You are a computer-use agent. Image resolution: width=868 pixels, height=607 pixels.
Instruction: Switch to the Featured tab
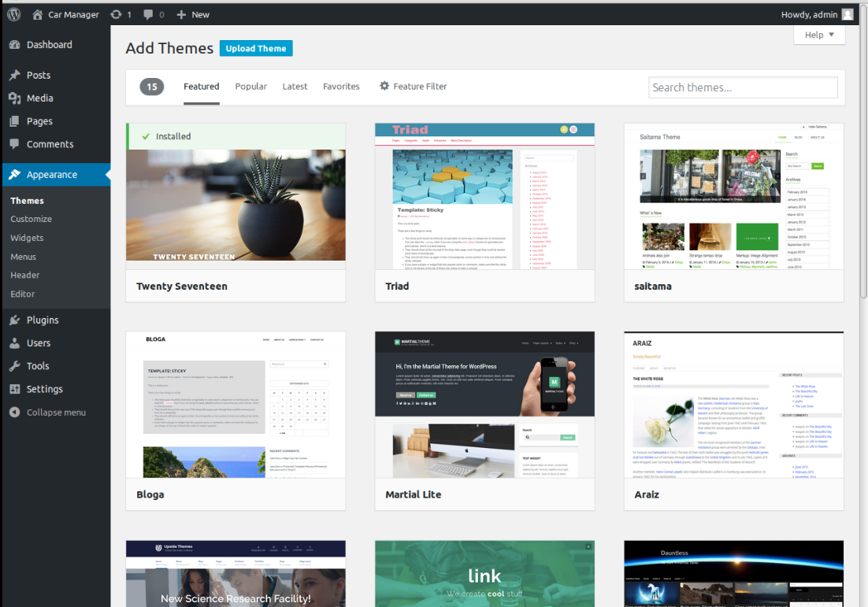(202, 87)
